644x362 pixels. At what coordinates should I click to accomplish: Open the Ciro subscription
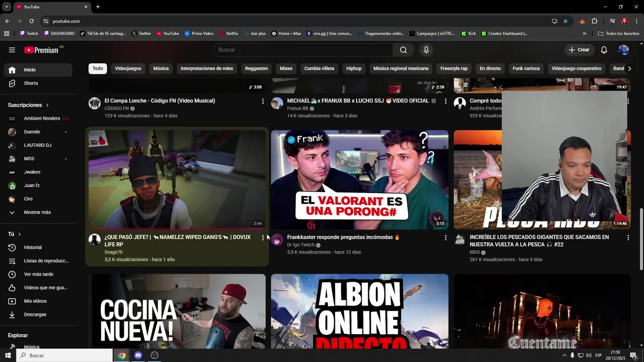[39, 199]
